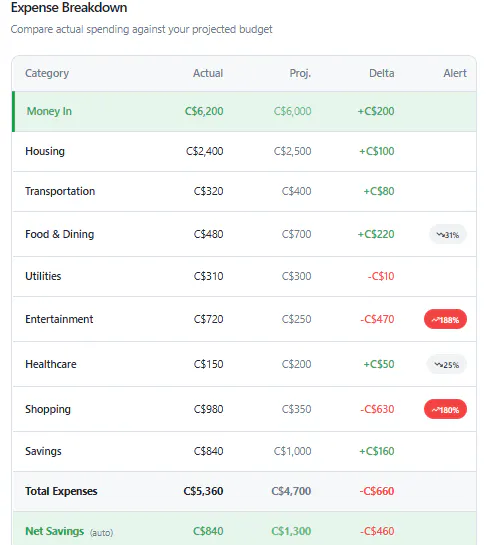Image resolution: width=487 pixels, height=545 pixels.
Task: Click the Proj. column header
Action: pos(300,73)
